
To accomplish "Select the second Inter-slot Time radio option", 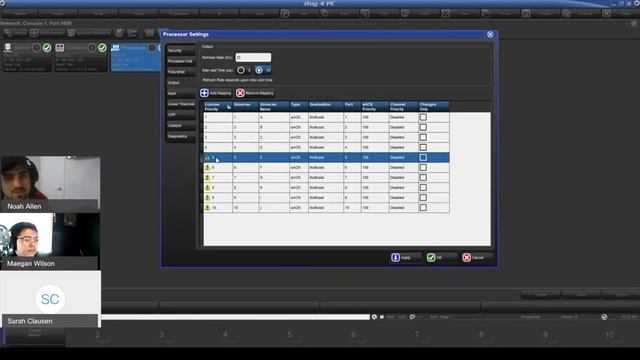I will coord(259,70).
